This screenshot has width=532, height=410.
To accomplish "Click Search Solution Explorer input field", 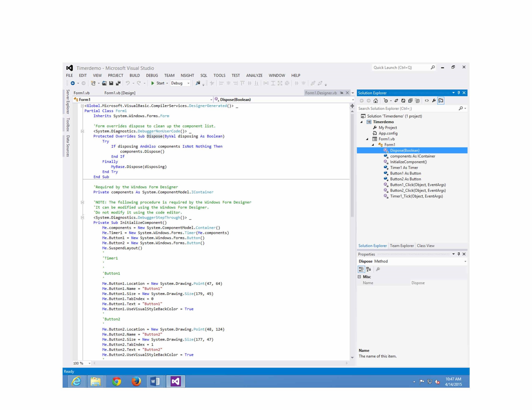I will tap(407, 109).
